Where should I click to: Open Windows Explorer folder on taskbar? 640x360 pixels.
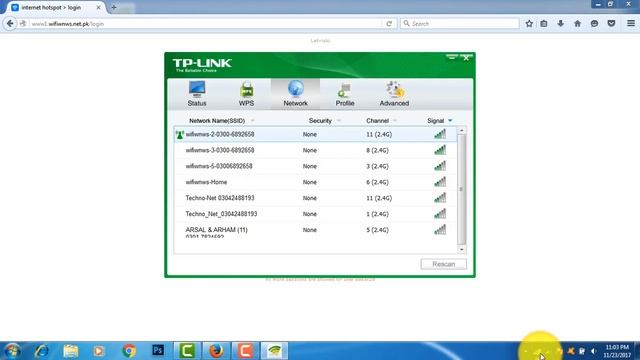click(71, 351)
